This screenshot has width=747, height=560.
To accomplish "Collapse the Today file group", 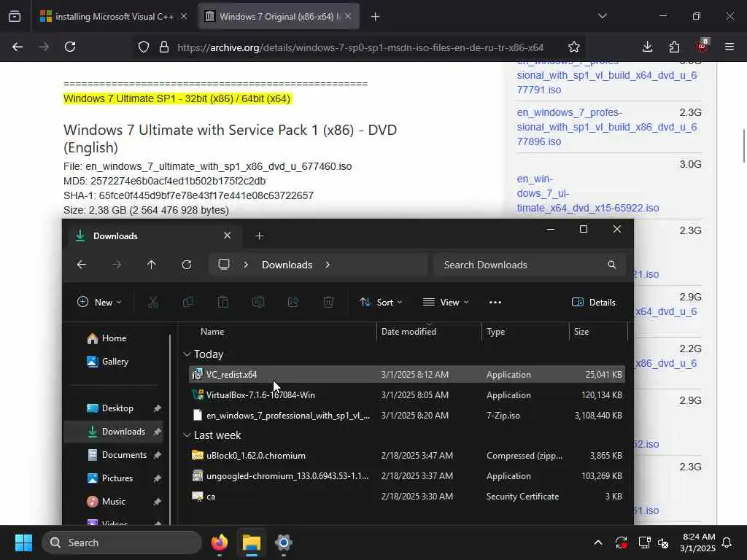I will click(x=187, y=354).
